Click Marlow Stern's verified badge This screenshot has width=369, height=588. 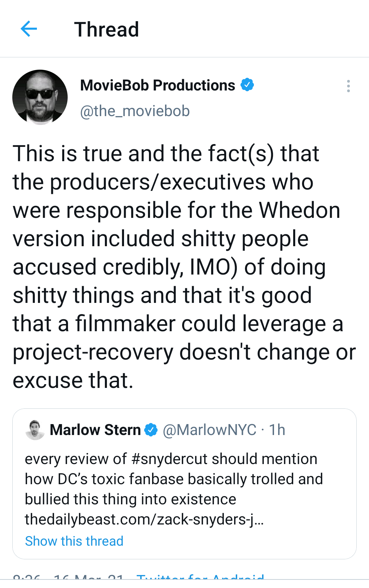[x=151, y=430]
